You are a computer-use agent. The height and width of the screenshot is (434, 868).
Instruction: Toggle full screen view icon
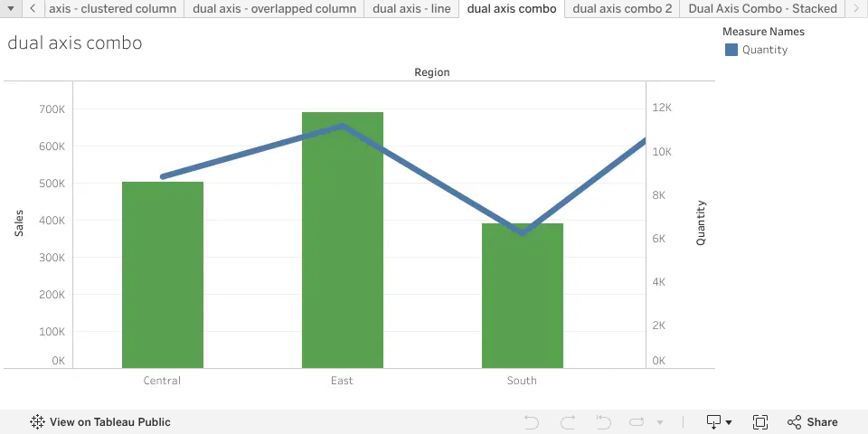[760, 422]
